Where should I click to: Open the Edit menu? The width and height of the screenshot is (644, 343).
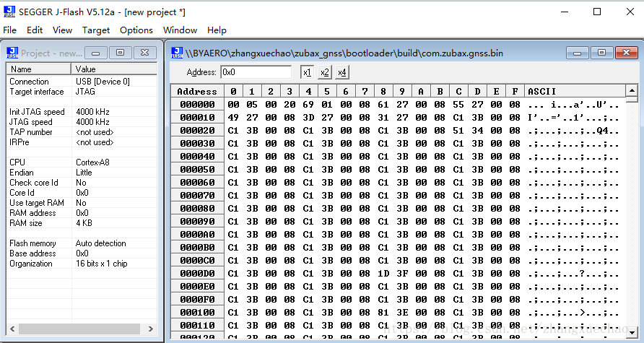click(x=35, y=30)
